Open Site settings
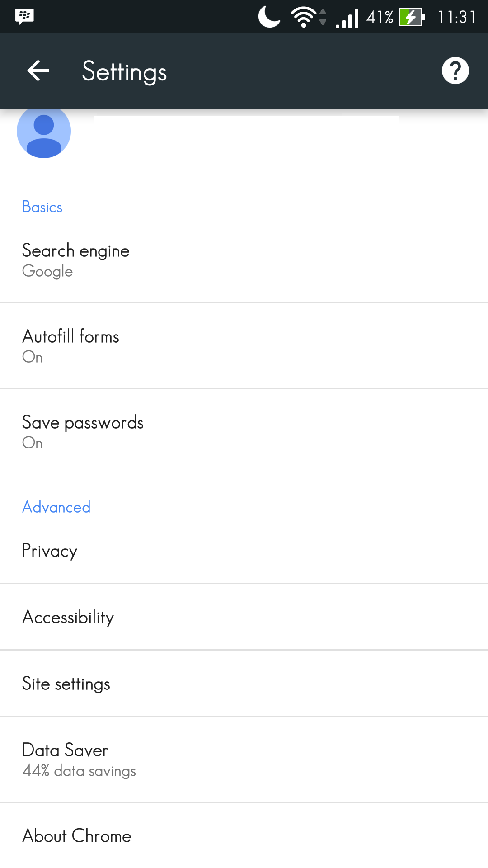 (x=244, y=684)
